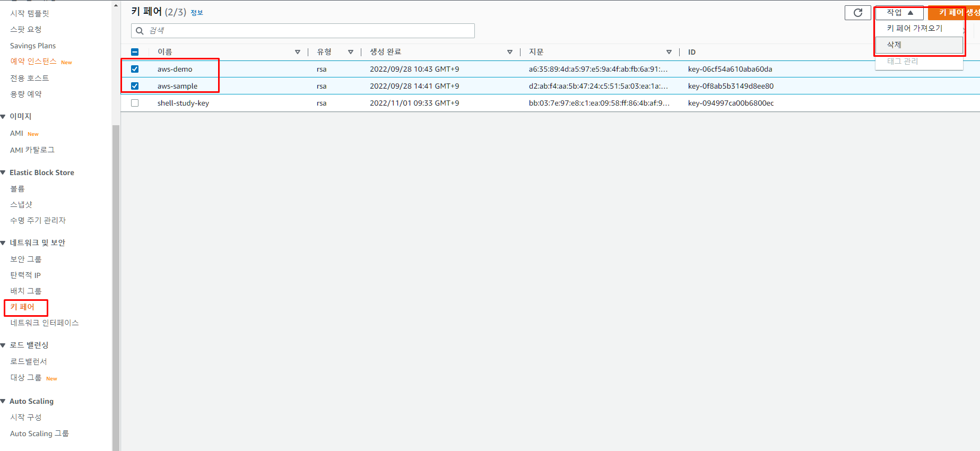Image resolution: width=980 pixels, height=451 pixels.
Task: Collapse the 로드 밸런싱 section
Action: click(3, 345)
